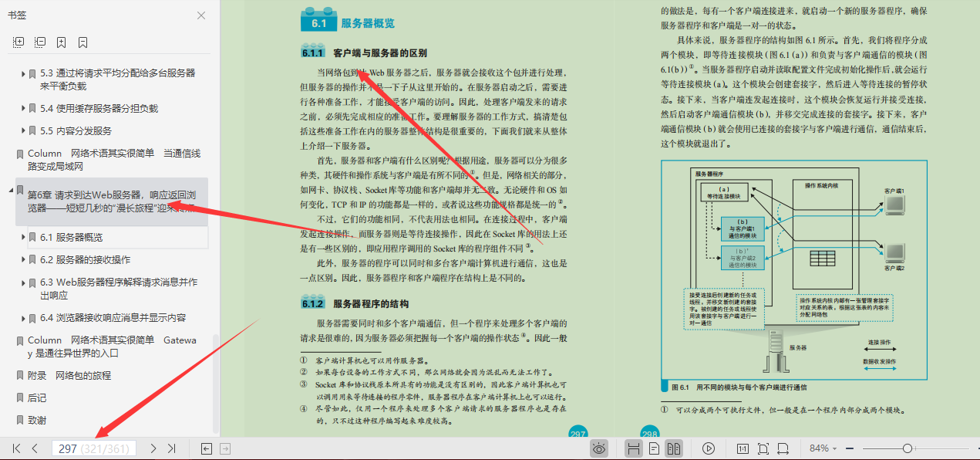Expand all bookmark entries

pyautogui.click(x=18, y=42)
